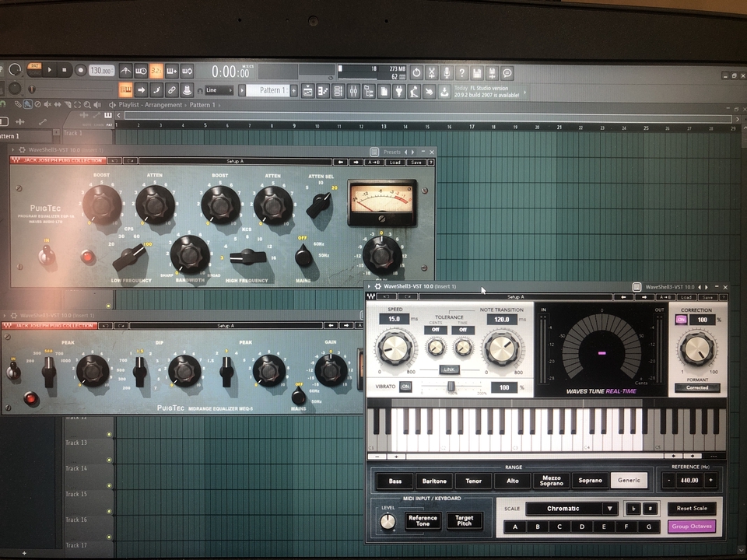Open the Piano roll view icon
The width and height of the screenshot is (747, 560).
click(323, 90)
